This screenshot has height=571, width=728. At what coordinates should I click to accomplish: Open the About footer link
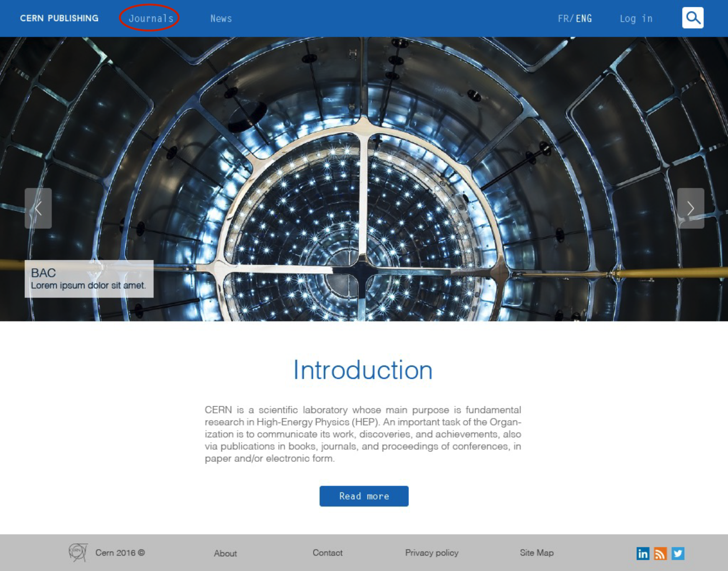click(225, 553)
